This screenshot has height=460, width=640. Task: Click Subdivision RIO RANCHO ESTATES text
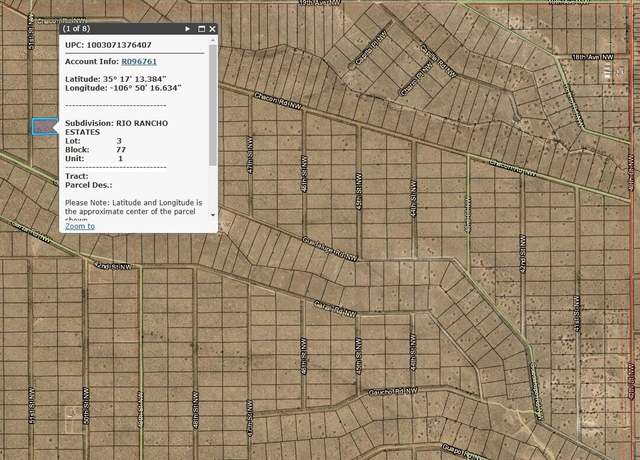pos(116,127)
